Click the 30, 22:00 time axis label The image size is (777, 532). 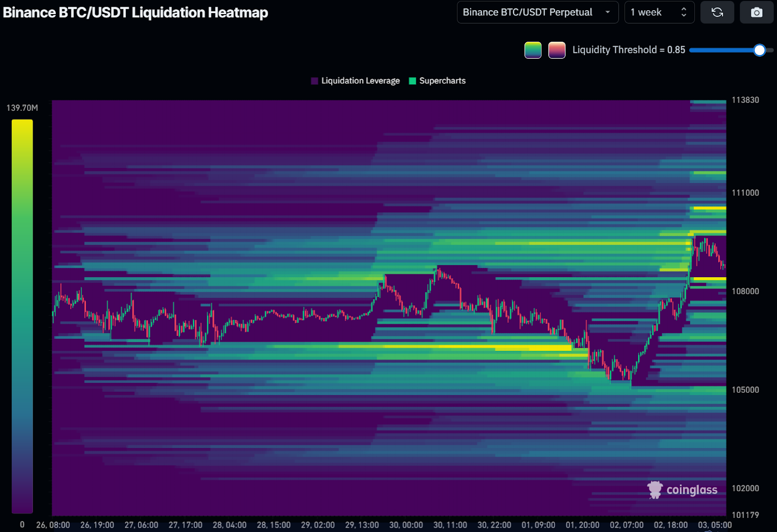[494, 525]
